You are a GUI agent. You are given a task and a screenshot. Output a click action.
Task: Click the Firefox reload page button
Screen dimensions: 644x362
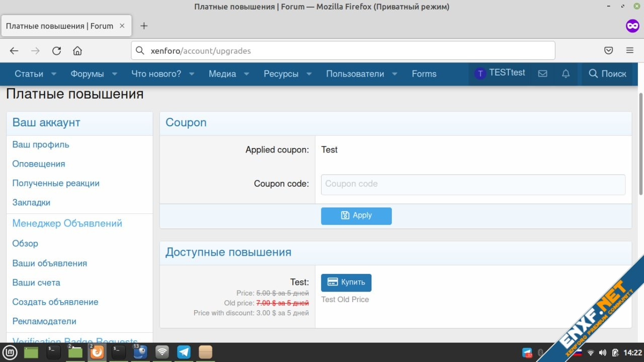pyautogui.click(x=56, y=50)
